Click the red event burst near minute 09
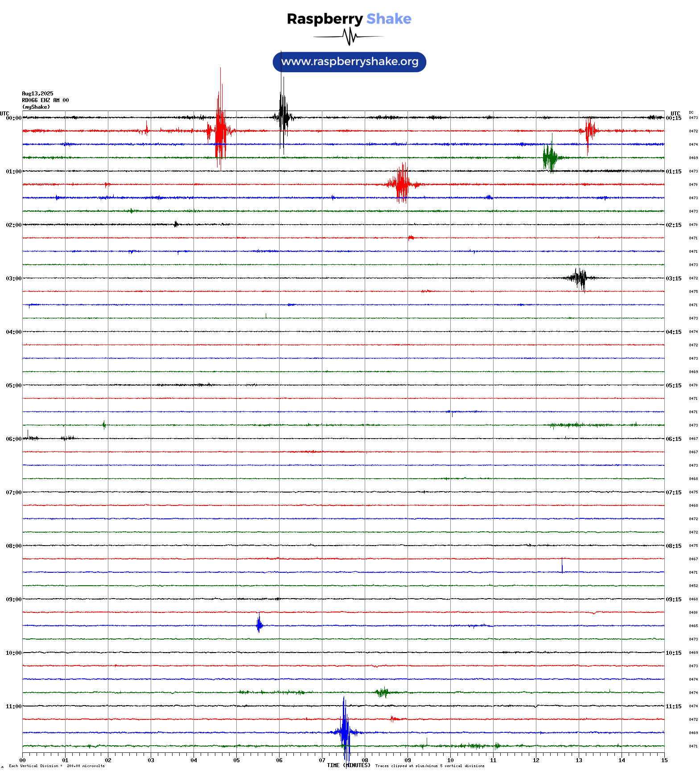Image resolution: width=700 pixels, height=772 pixels. pyautogui.click(x=402, y=184)
